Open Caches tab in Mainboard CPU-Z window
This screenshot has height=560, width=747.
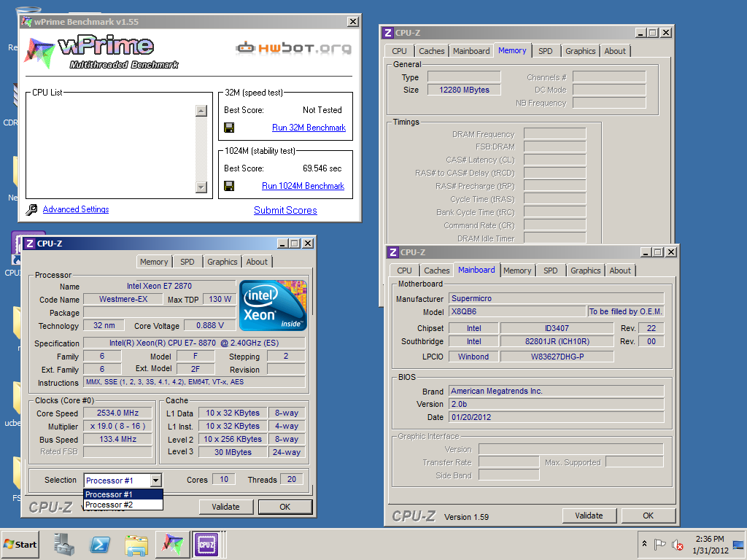tap(437, 271)
